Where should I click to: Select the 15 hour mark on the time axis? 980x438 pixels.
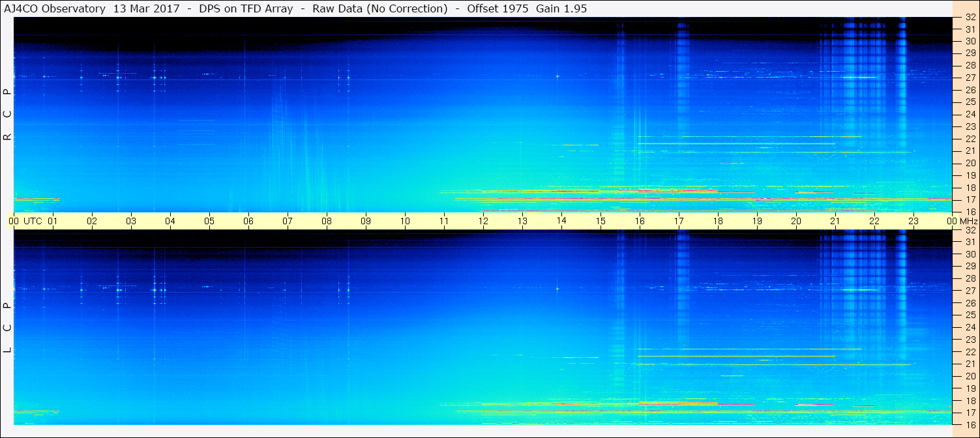point(601,221)
